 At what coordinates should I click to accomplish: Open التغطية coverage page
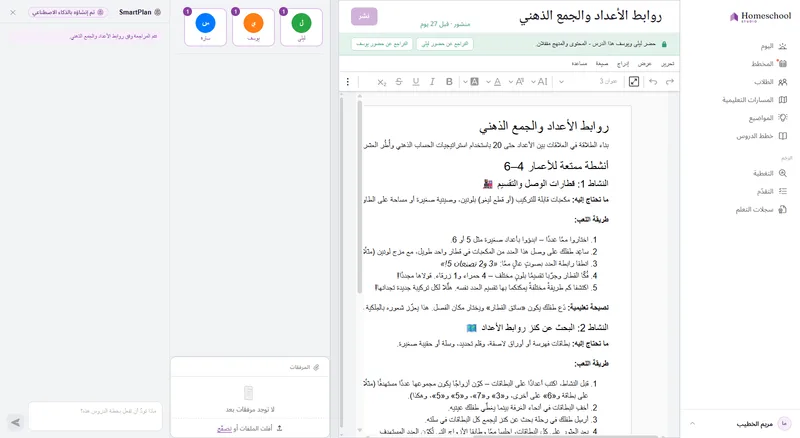coord(770,173)
